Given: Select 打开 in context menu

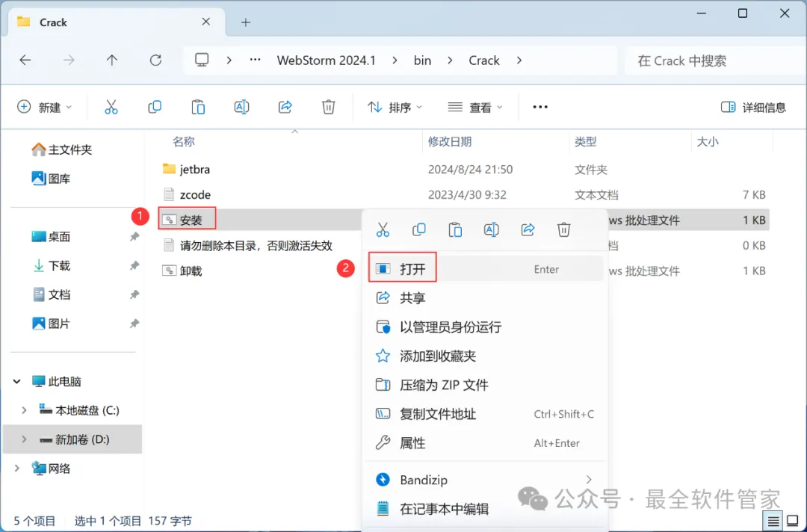Looking at the screenshot, I should point(486,268).
